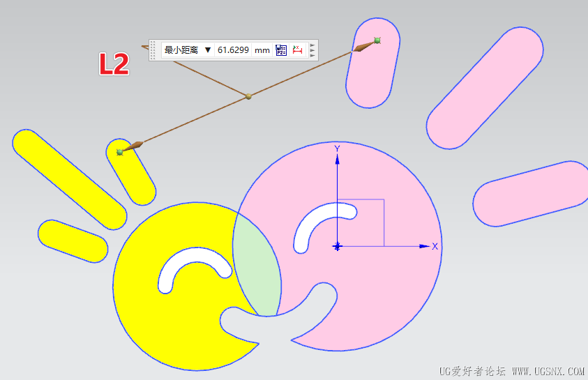This screenshot has width=588, height=380.
Task: Click the mm unit label
Action: click(262, 50)
